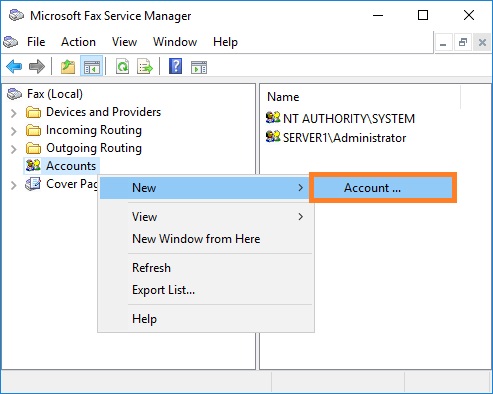Screen dimensions: 493x394
Task: Select the Fax (Local) tree root
Action: tap(55, 94)
